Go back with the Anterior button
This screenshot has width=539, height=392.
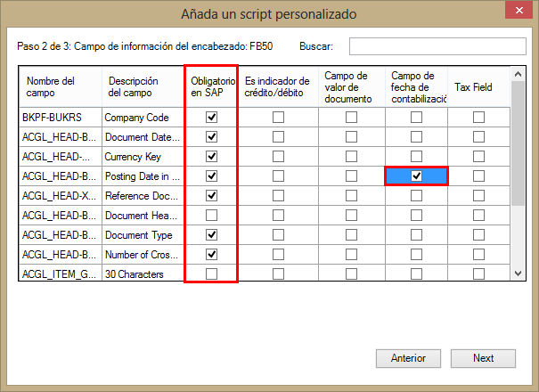(408, 358)
